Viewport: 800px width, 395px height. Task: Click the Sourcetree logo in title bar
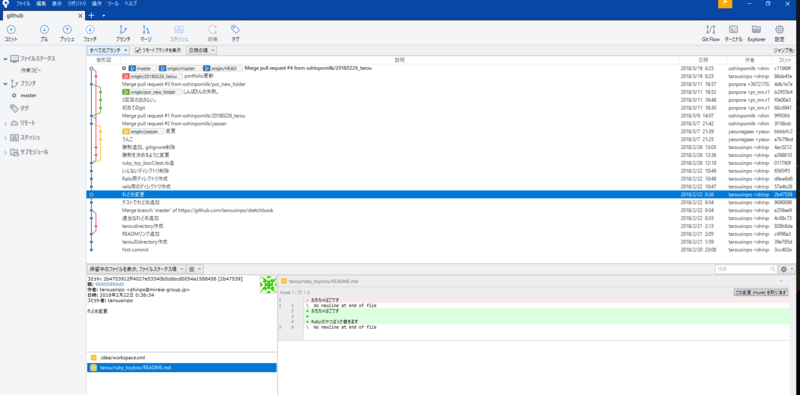[6, 4]
